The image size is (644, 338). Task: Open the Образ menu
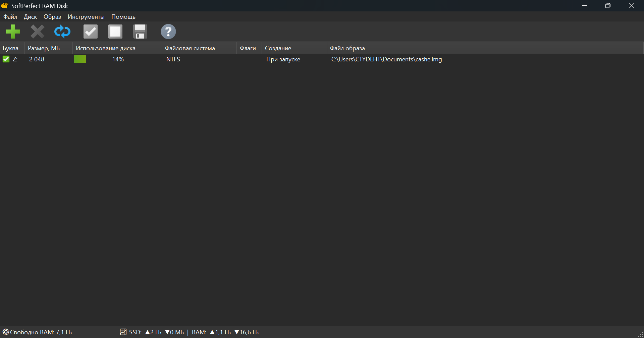[52, 17]
